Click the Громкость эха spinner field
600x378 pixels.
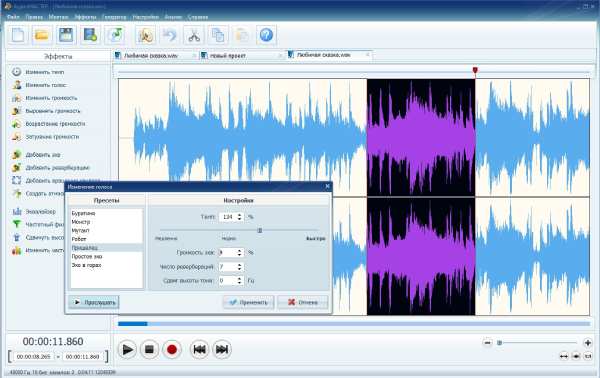point(231,253)
